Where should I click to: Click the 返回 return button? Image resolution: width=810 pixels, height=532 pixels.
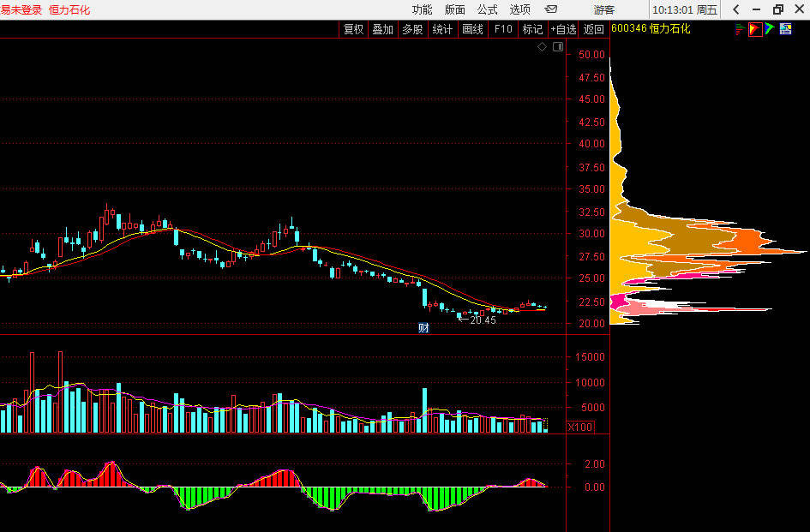point(593,29)
